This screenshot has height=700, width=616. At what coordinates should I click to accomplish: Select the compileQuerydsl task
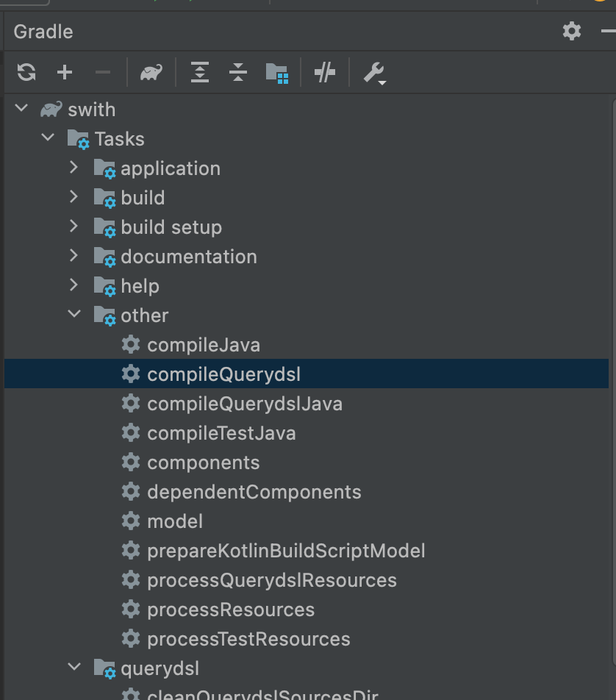[307, 374]
